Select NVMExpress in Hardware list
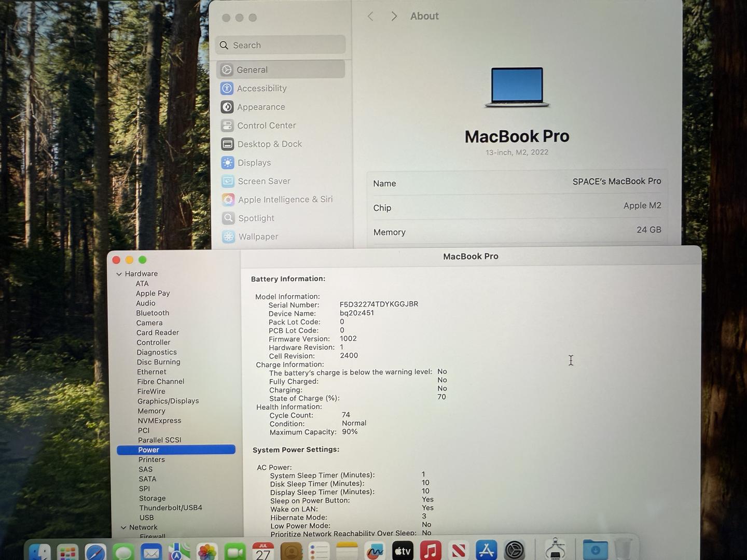This screenshot has width=747, height=560. [x=160, y=421]
